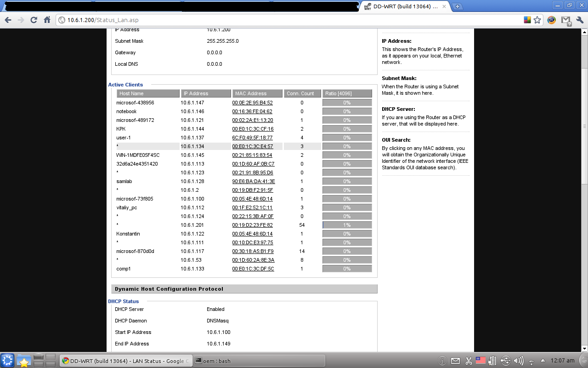
Task: Click the page scrollbar up arrow
Action: (x=584, y=32)
